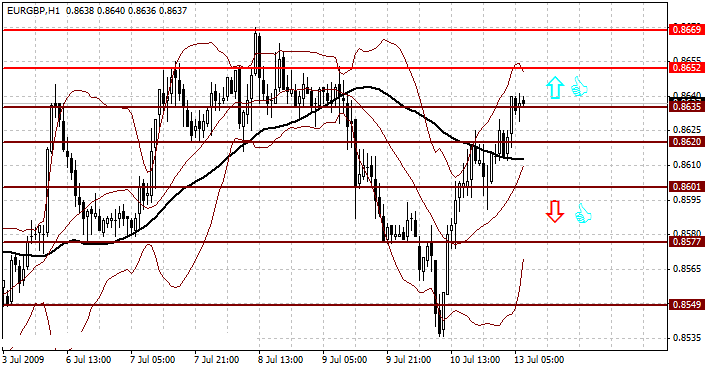The width and height of the screenshot is (705, 367).
Task: Click the upper cyan thumbs-up icon
Action: [x=579, y=86]
